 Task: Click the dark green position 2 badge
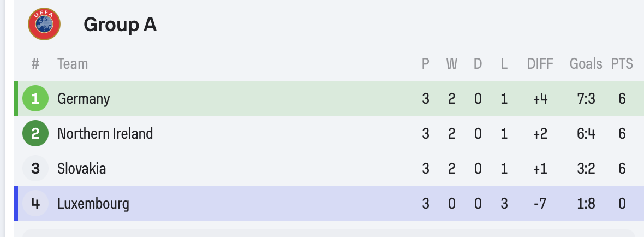[35, 134]
